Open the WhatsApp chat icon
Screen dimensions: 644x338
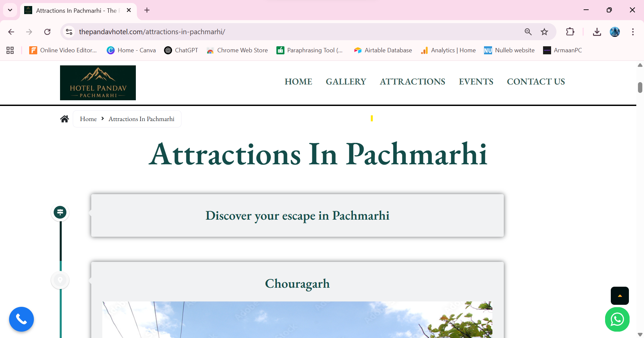coord(617,319)
